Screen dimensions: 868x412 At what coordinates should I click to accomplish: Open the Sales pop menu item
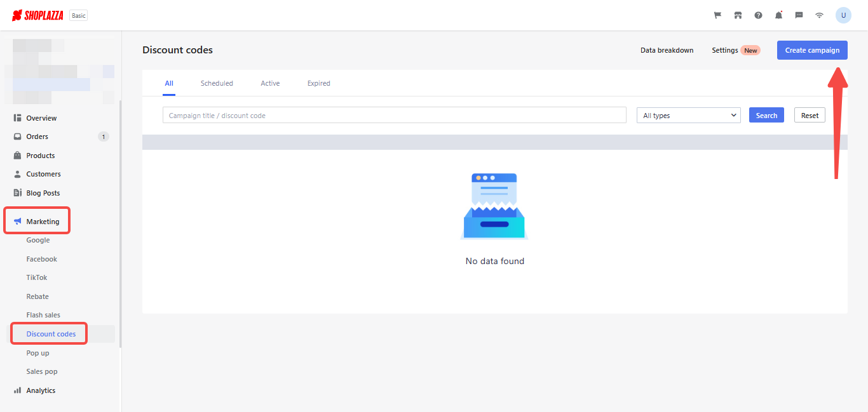click(x=42, y=371)
